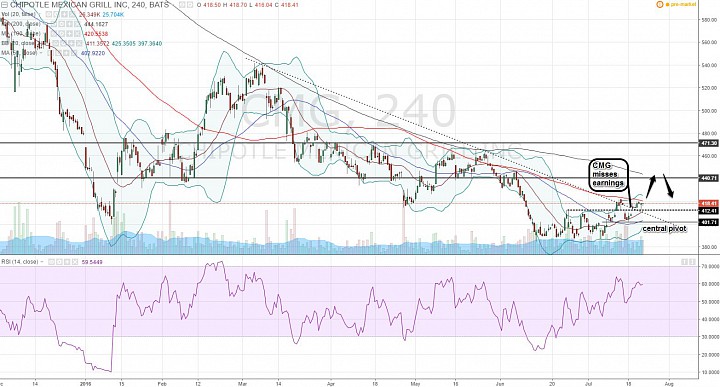
Task: Click the MA 50 value 407.9220
Action: (93, 53)
